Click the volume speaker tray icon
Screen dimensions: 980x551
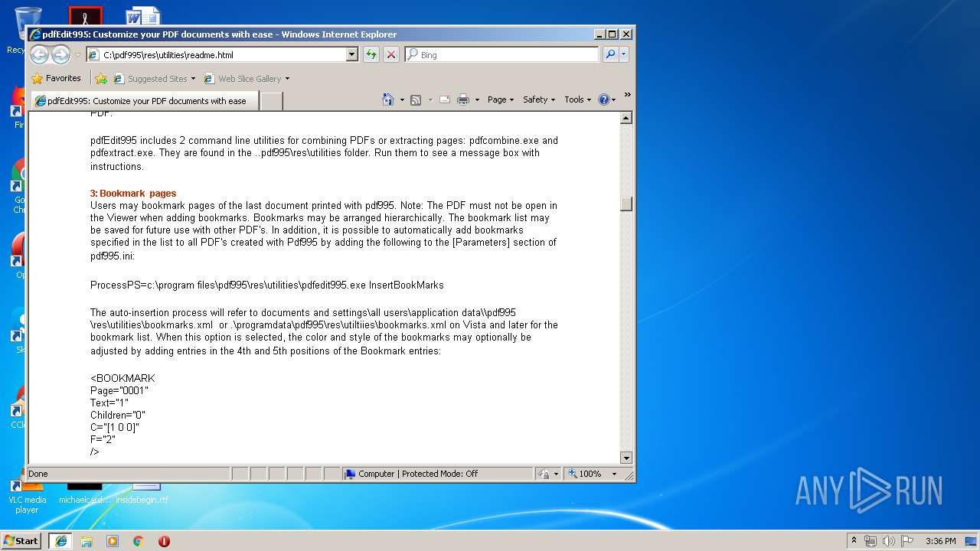[x=888, y=541]
